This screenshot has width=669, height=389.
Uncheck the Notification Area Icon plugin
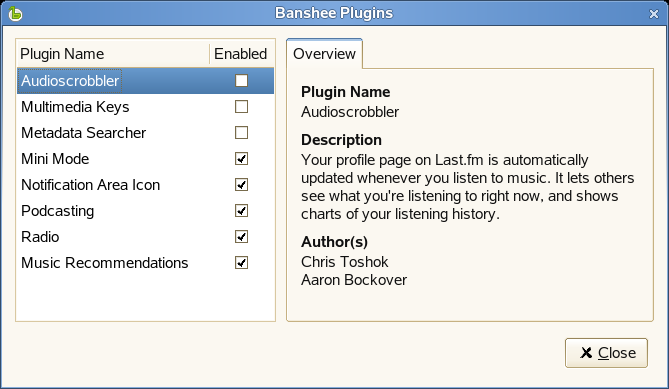click(241, 185)
